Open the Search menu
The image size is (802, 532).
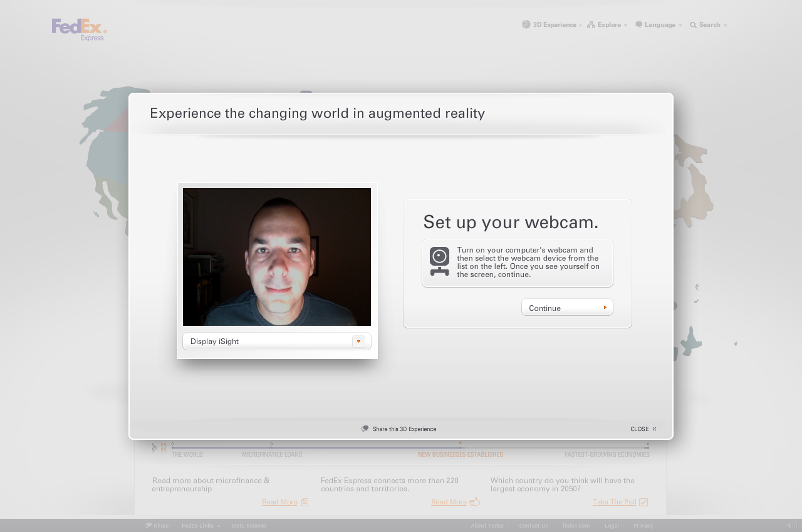point(709,25)
